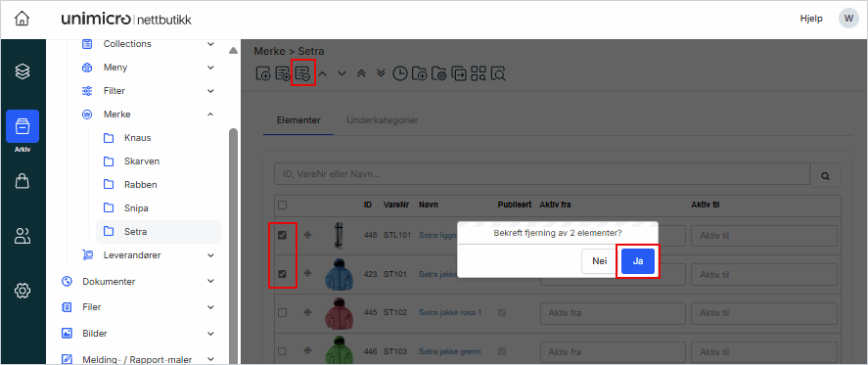Screen dimensions: 868x365
Task: Click the add folder toolbar icon
Action: pos(420,73)
